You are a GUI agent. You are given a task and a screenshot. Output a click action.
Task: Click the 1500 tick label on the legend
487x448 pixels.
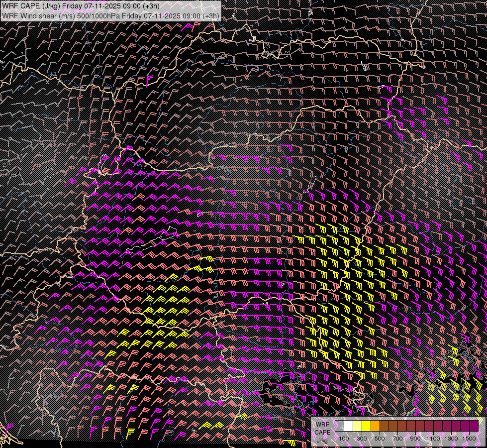pos(469,439)
